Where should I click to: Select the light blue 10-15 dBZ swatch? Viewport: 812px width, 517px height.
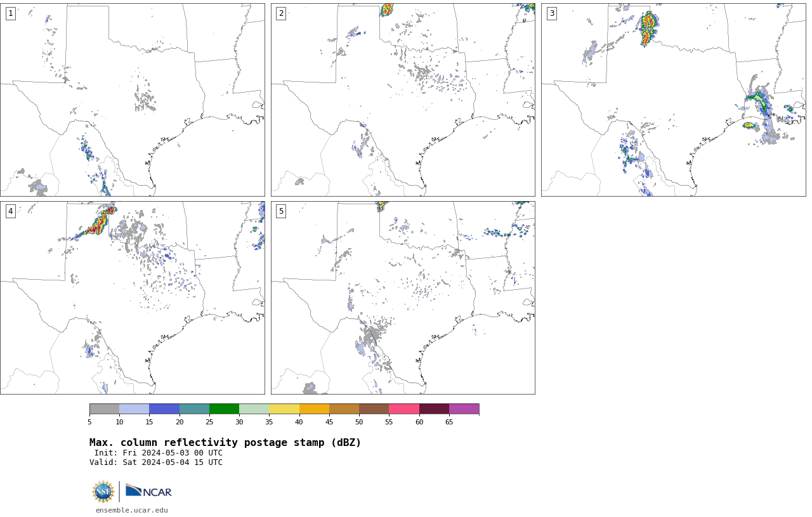tap(134, 409)
